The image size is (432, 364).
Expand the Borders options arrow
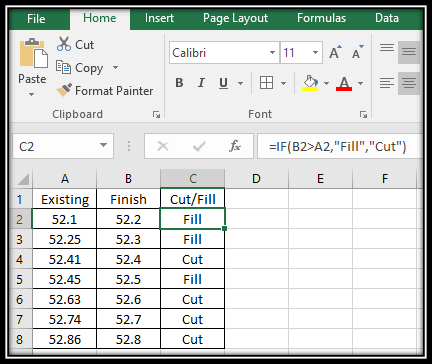283,83
